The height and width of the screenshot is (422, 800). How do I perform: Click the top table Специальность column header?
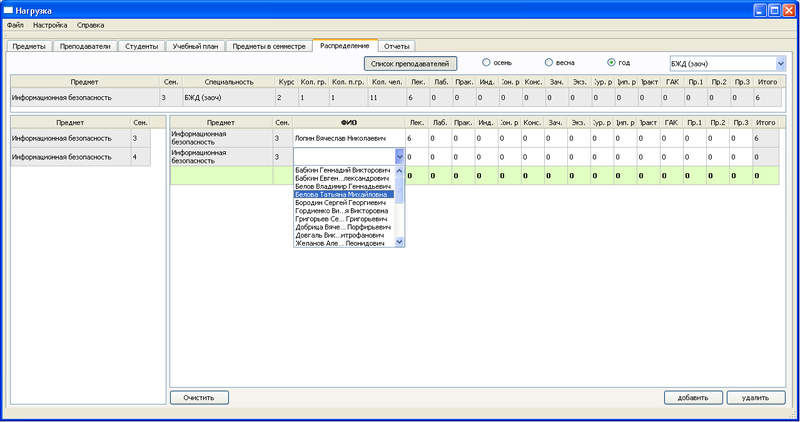[x=229, y=82]
